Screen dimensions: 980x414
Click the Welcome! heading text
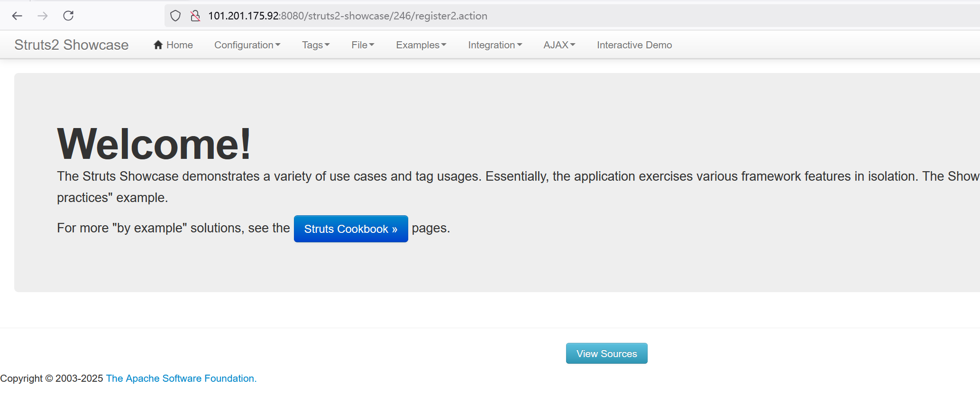click(x=154, y=144)
